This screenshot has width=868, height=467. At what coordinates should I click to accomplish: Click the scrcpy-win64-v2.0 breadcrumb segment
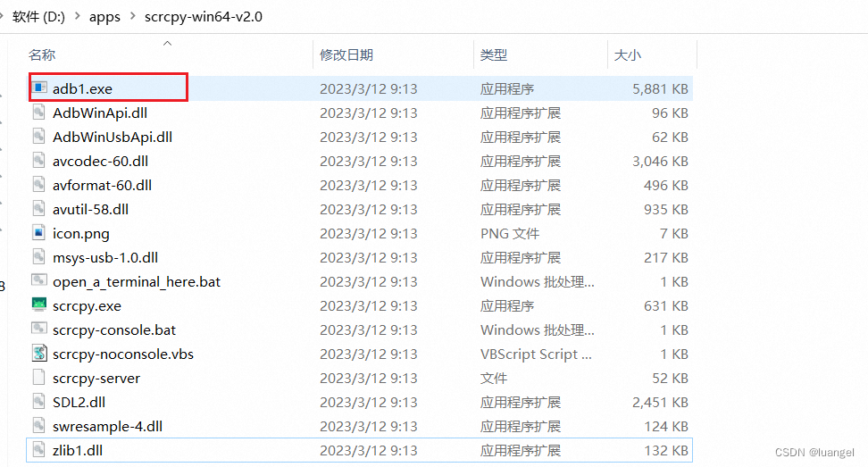(204, 17)
